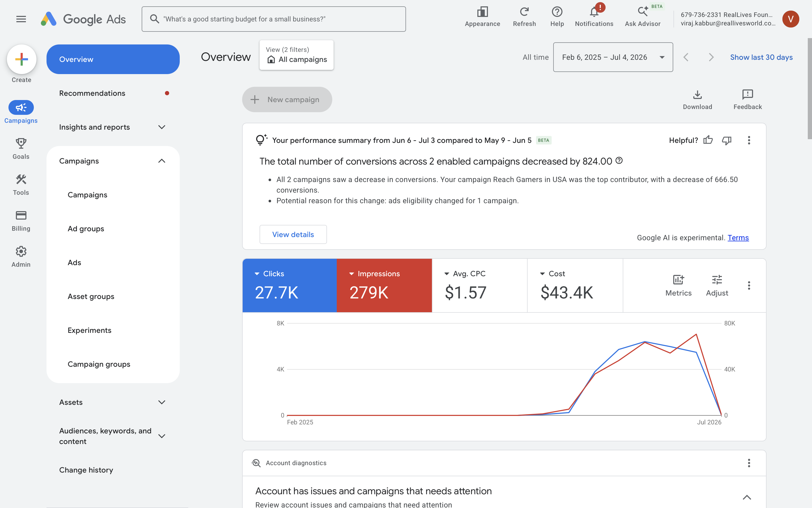Open View All campaigns filter selector
The image size is (812, 508).
[296, 55]
